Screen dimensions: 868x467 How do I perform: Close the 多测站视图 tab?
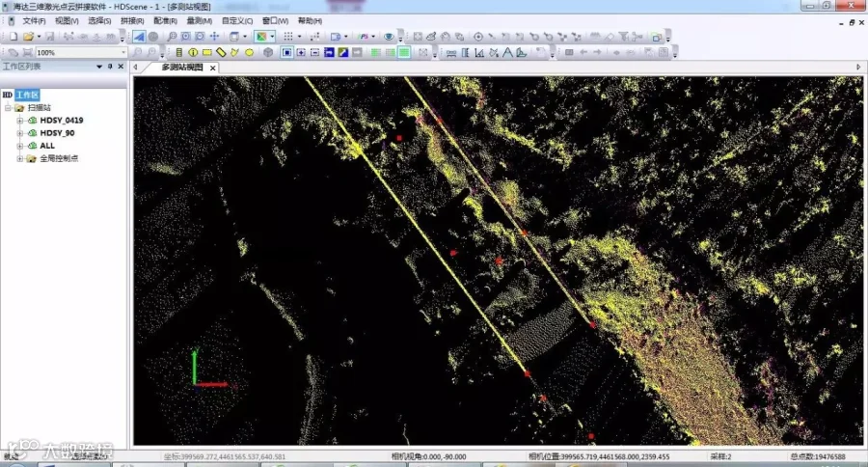pos(212,68)
